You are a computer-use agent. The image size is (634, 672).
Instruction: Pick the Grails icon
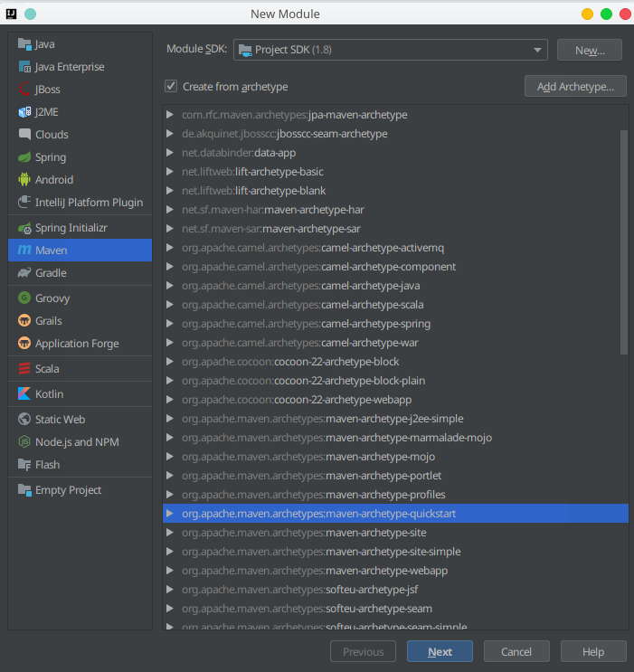click(x=24, y=321)
